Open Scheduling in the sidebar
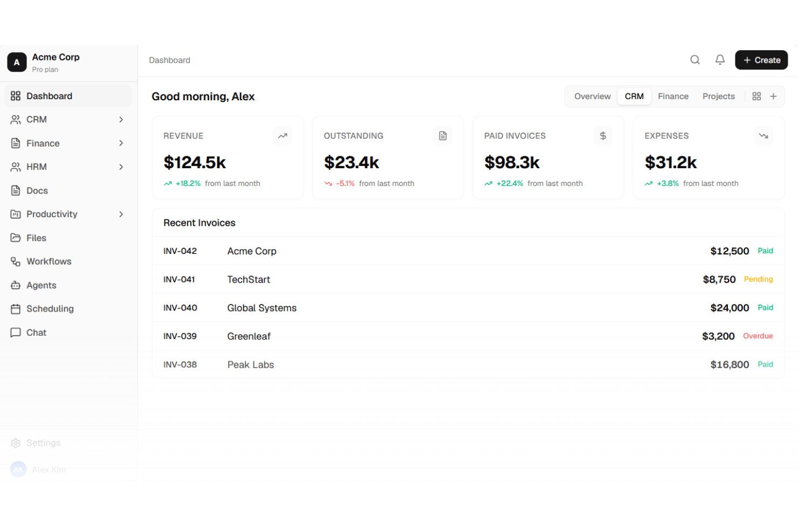Image resolution: width=798 pixels, height=532 pixels. tap(68, 309)
